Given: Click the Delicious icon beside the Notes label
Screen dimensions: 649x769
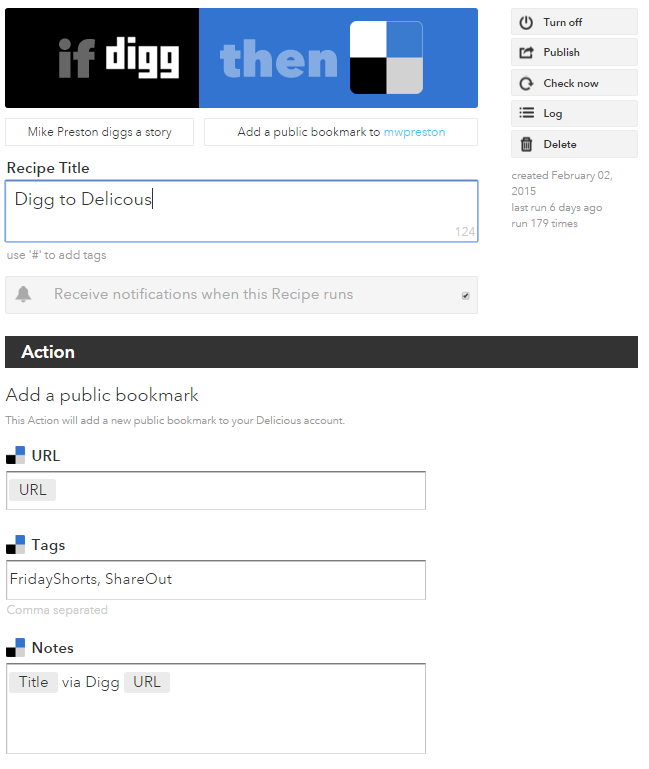Looking at the screenshot, I should point(15,647).
